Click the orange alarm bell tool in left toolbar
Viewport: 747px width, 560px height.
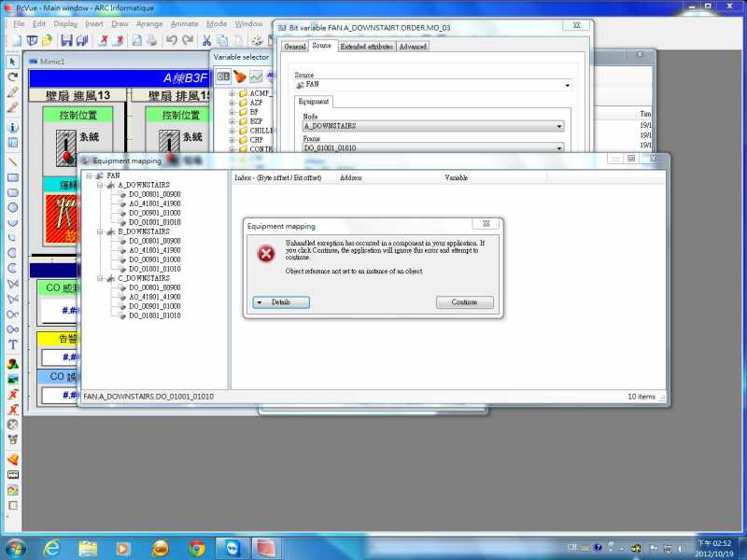[13, 459]
